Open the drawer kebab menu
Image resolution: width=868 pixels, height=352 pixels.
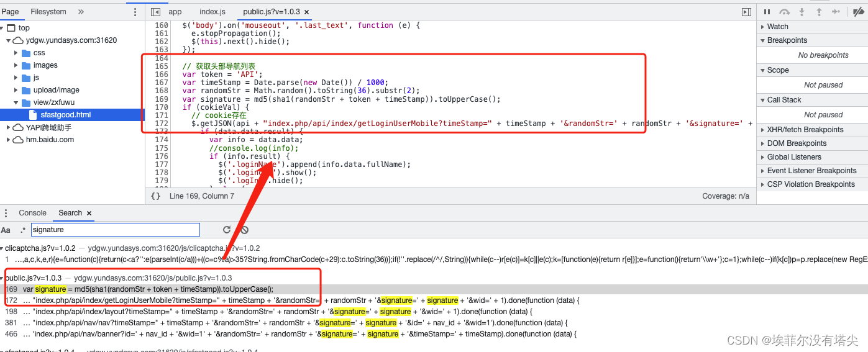coord(7,213)
